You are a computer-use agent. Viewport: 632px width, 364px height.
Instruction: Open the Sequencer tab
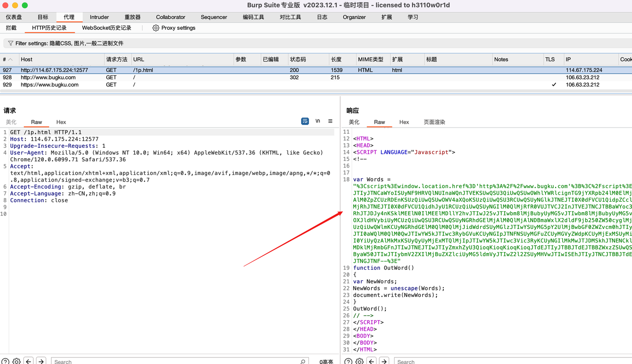pyautogui.click(x=214, y=17)
